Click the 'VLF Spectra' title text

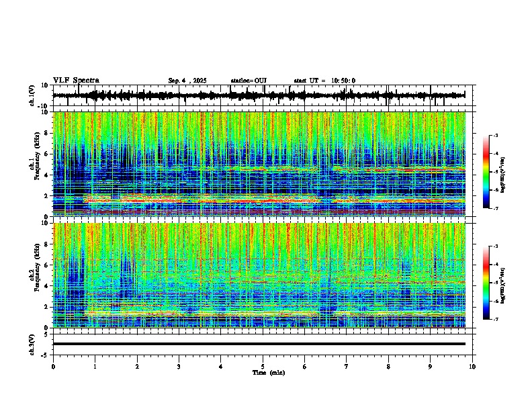tap(77, 81)
